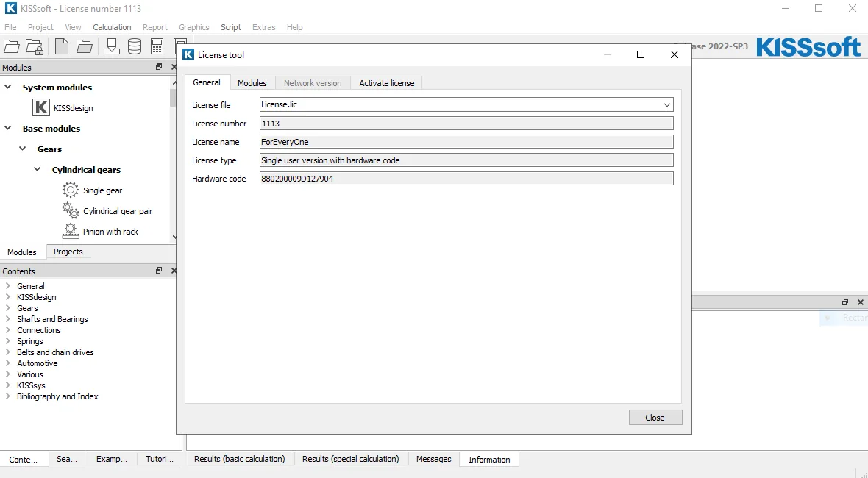The image size is (868, 478).
Task: Expand the Shafts and Bearings chevron
Action: coord(8,318)
